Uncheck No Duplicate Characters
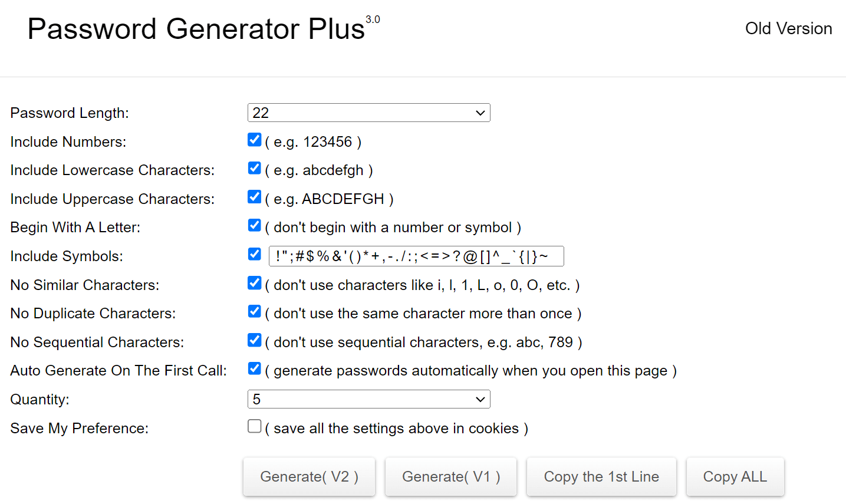This screenshot has width=846, height=504. coord(254,311)
